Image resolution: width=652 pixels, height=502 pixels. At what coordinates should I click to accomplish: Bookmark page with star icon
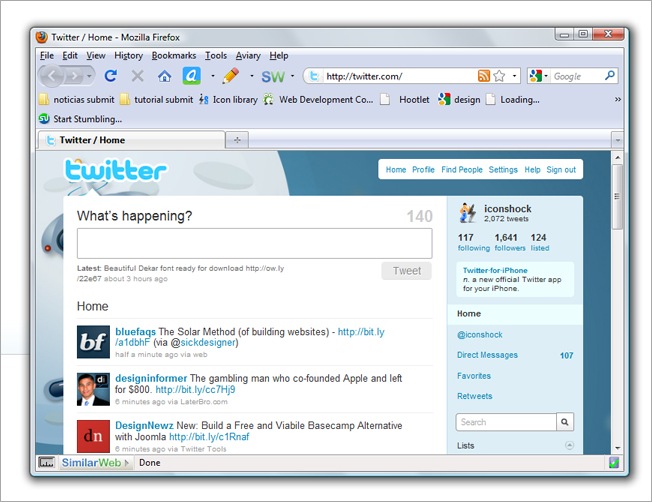tap(499, 76)
